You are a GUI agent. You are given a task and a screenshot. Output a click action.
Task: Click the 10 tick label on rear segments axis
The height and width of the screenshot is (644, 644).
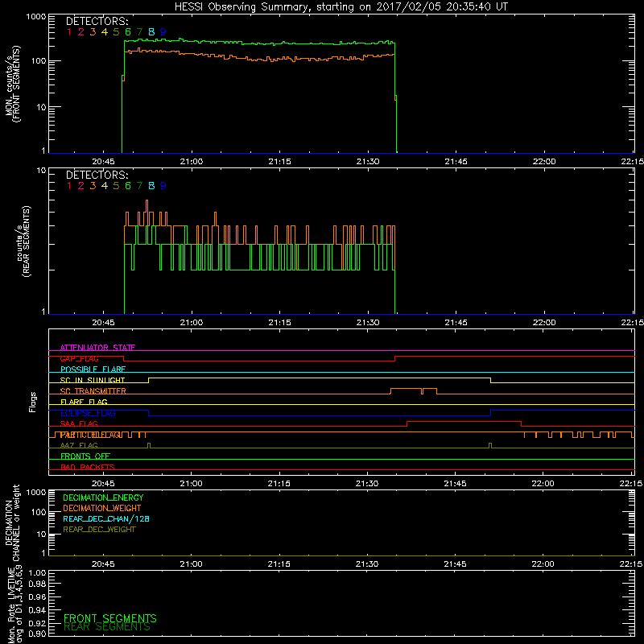tap(42, 171)
